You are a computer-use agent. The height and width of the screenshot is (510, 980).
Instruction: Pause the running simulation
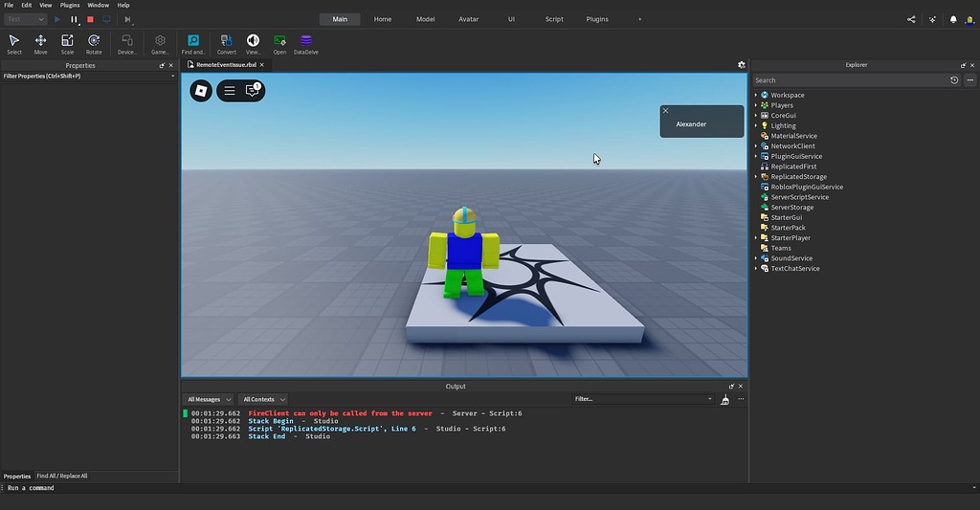click(74, 19)
